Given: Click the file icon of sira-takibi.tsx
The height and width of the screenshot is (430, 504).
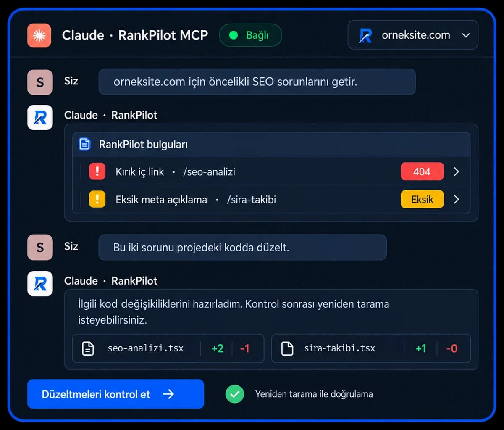Looking at the screenshot, I should pyautogui.click(x=287, y=348).
